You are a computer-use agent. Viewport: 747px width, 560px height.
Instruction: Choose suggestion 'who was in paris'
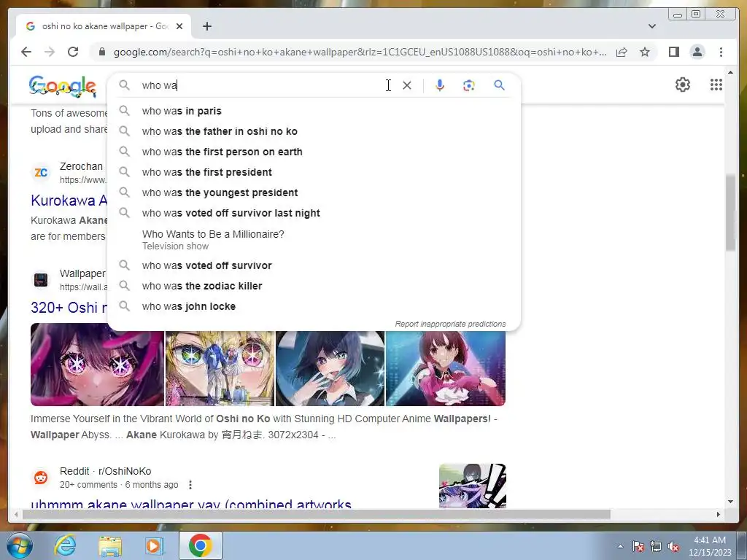click(x=314, y=111)
